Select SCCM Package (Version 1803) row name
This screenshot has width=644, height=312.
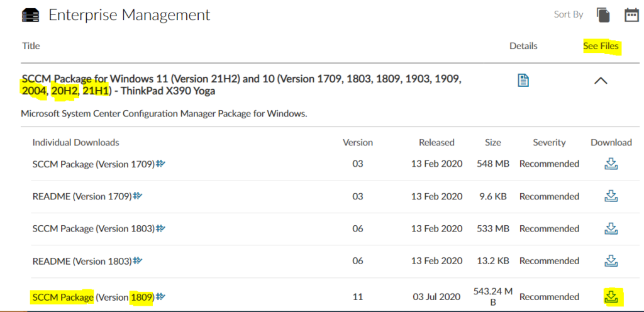(x=94, y=228)
